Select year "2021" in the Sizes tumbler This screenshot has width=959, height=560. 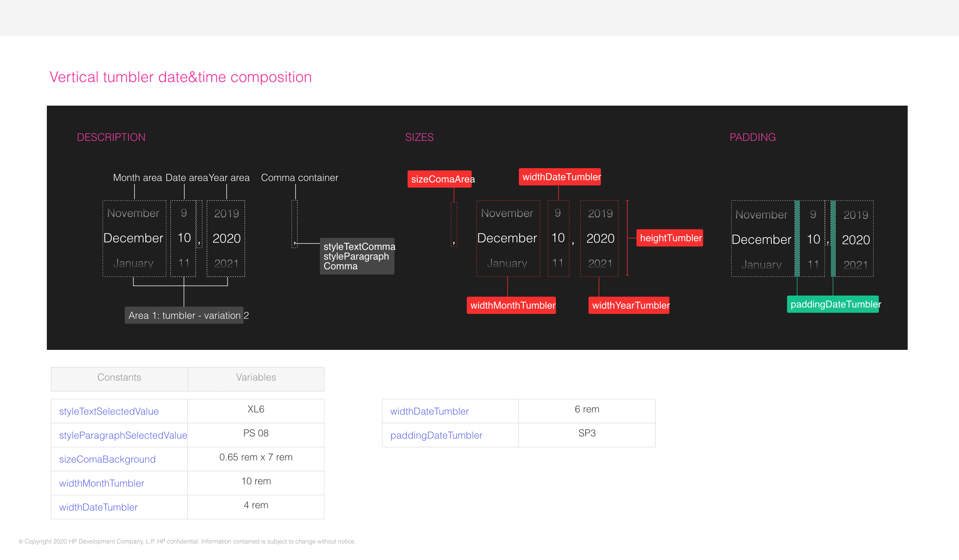point(600,263)
